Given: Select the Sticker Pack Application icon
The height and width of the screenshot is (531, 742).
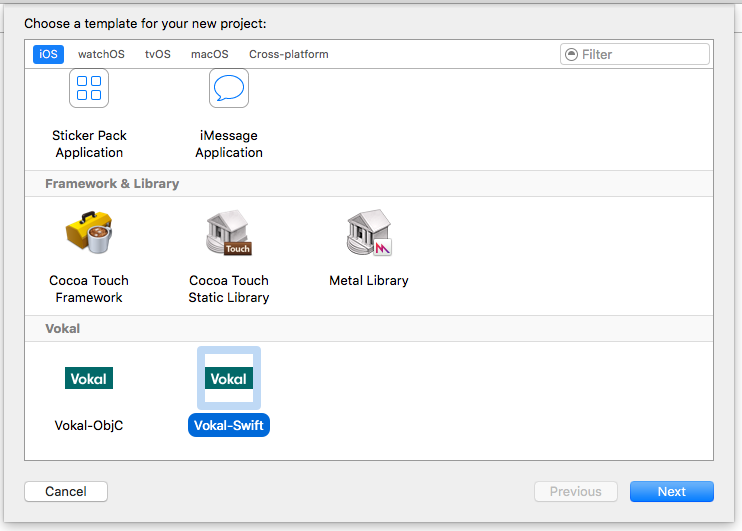Looking at the screenshot, I should click(x=89, y=88).
